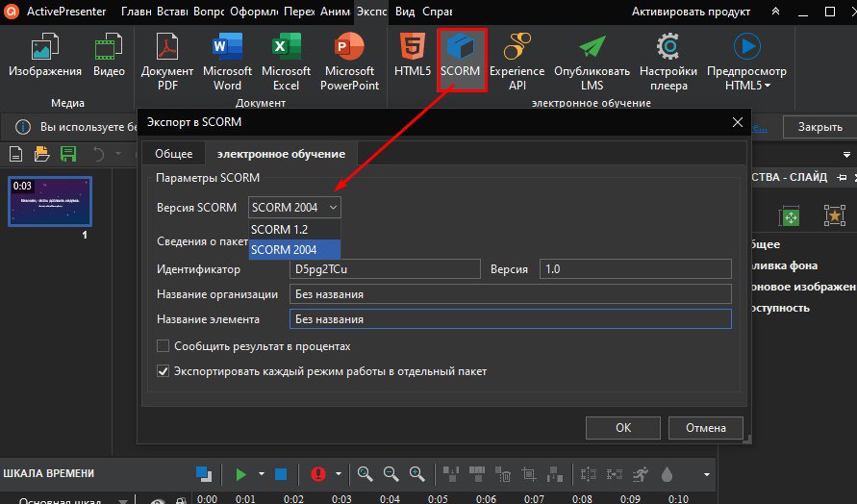Click the Отмена button
This screenshot has height=504, width=857.
[x=705, y=428]
